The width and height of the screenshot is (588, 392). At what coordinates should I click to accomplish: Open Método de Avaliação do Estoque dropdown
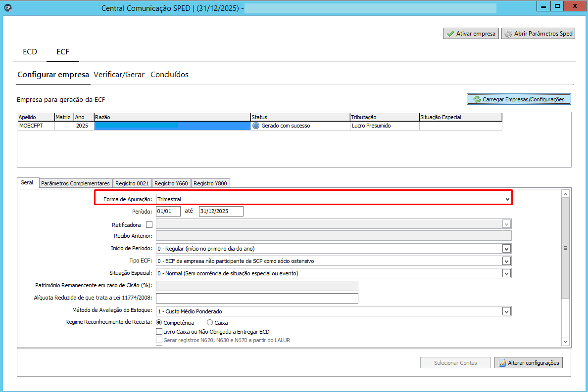[x=506, y=311]
